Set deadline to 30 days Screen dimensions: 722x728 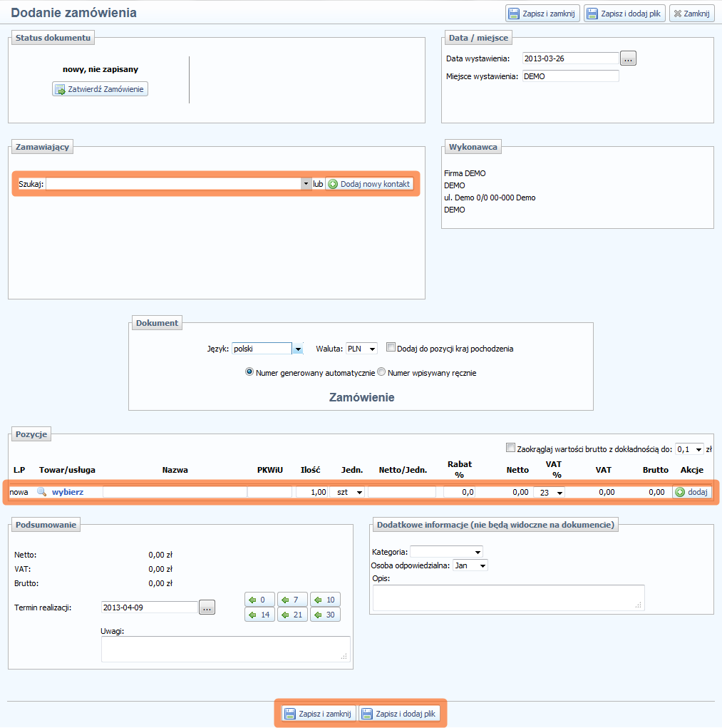[324, 615]
